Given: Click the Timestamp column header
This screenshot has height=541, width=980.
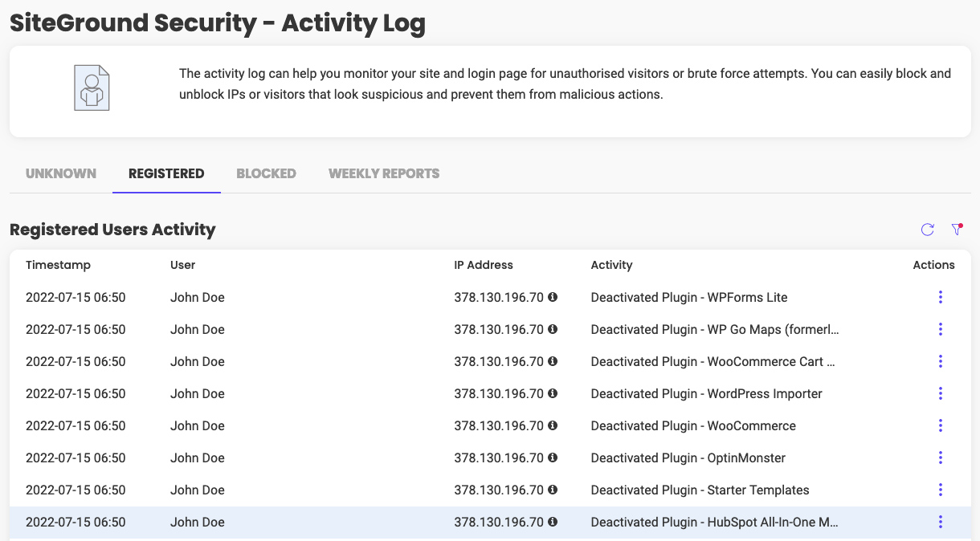Looking at the screenshot, I should pyautogui.click(x=58, y=265).
